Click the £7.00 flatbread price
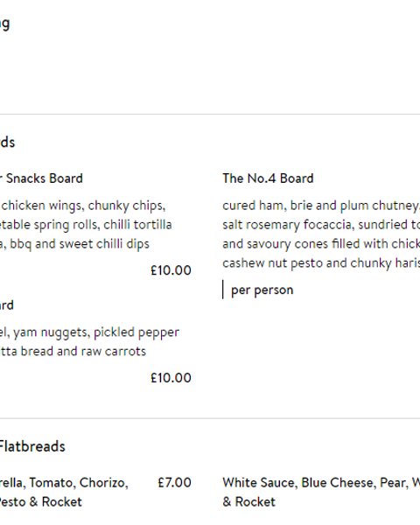Viewport: 420px width, 525px height. 174,482
